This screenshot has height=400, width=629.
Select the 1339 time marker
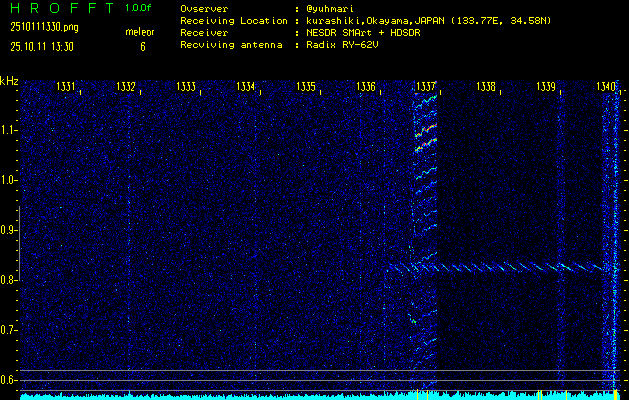tap(546, 86)
